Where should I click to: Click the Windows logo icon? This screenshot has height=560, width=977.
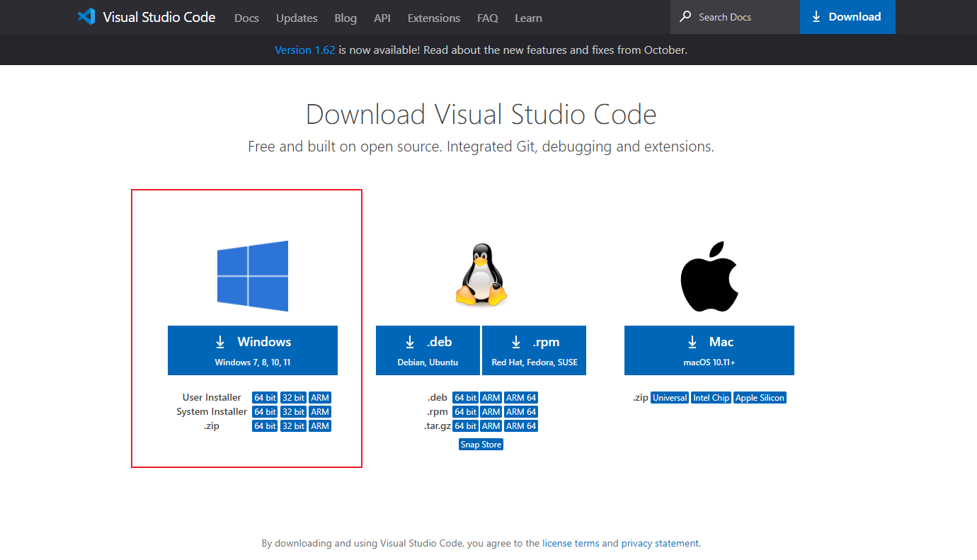pos(253,275)
